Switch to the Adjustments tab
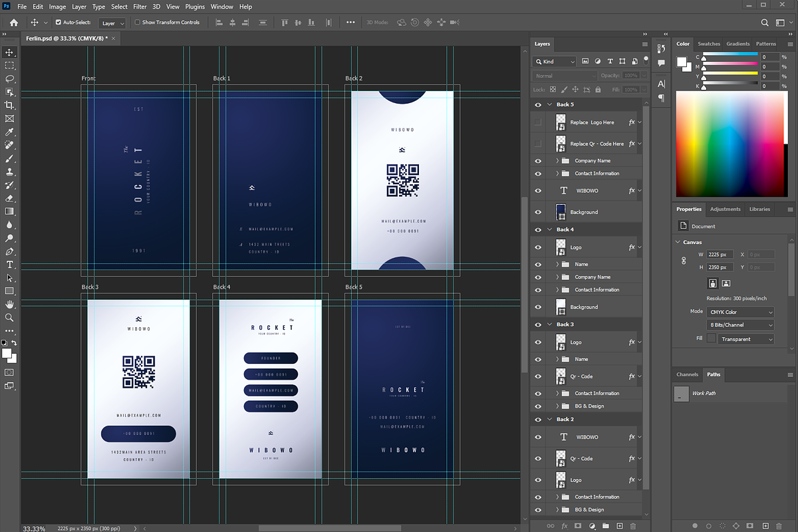Viewport: 798px width, 532px height. point(725,209)
